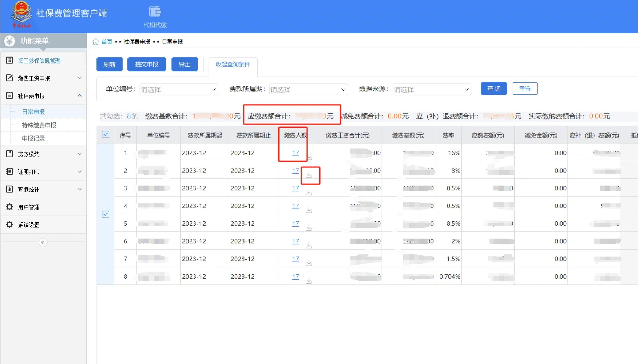The image size is (638, 364).
Task: Open the 费款所属期 dropdown
Action: [x=308, y=89]
